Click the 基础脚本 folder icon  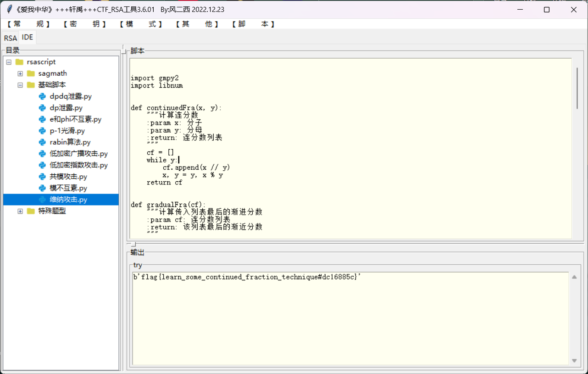pyautogui.click(x=31, y=85)
